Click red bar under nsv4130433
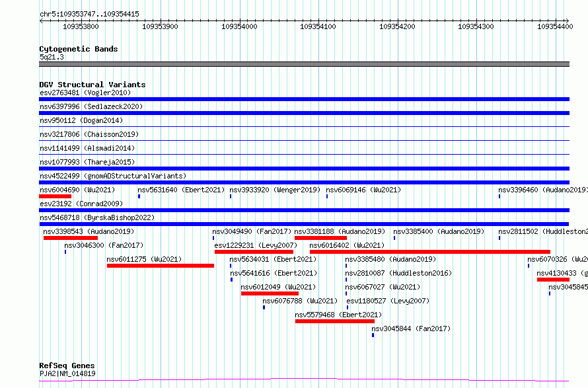This screenshot has width=588, height=388. click(x=553, y=280)
